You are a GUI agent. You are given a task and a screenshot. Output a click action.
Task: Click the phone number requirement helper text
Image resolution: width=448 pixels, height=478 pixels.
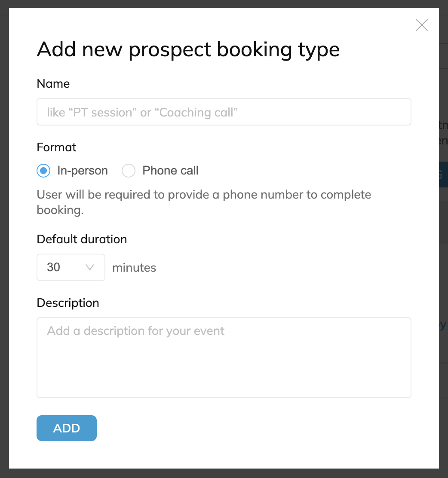pos(204,202)
